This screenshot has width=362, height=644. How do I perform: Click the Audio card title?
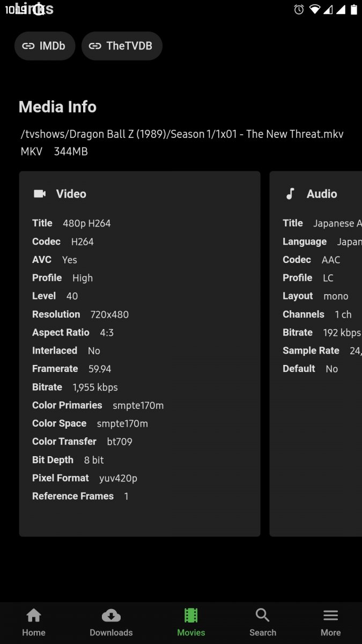[x=322, y=194]
